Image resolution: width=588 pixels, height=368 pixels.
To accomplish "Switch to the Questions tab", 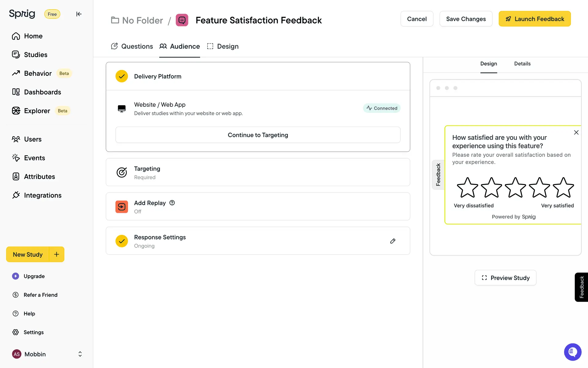I will 132,46.
